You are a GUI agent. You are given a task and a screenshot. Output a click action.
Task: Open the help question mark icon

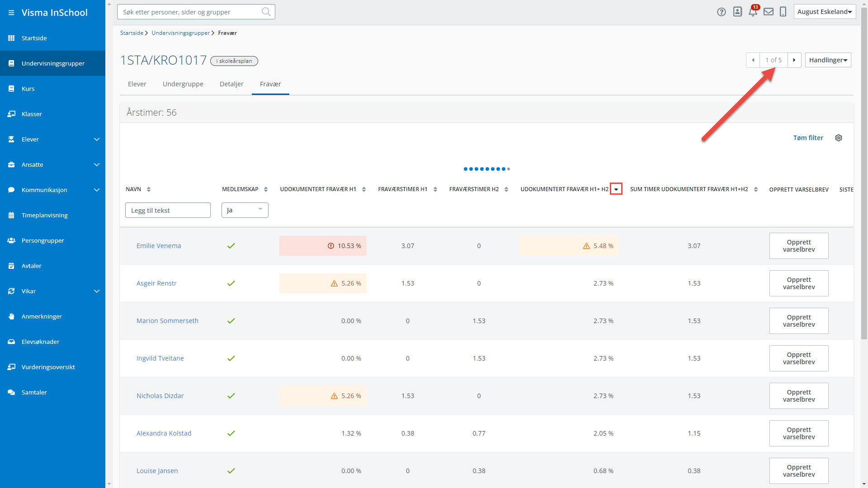tap(722, 12)
